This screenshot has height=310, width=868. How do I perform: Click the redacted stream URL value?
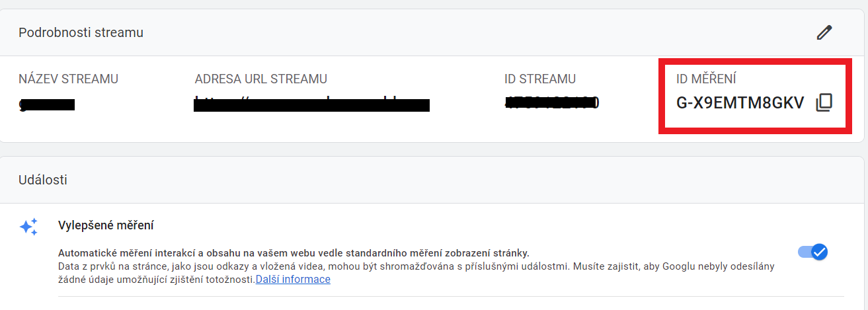click(311, 104)
